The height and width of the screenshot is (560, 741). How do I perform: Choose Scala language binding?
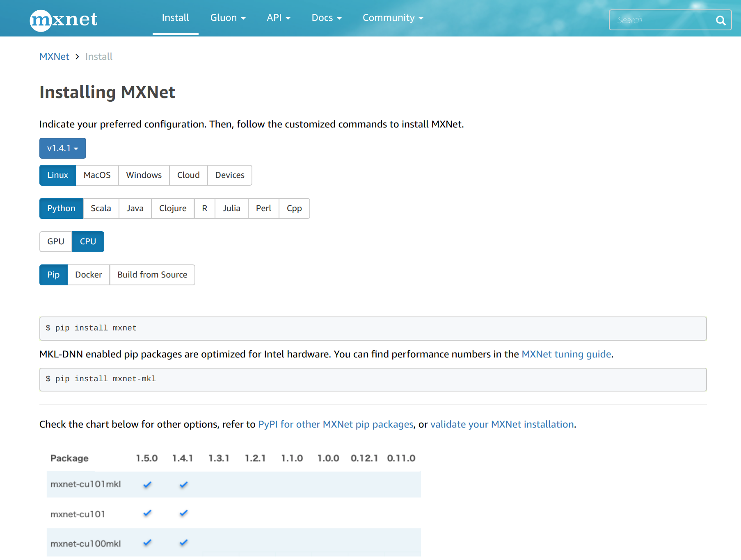pos(101,208)
